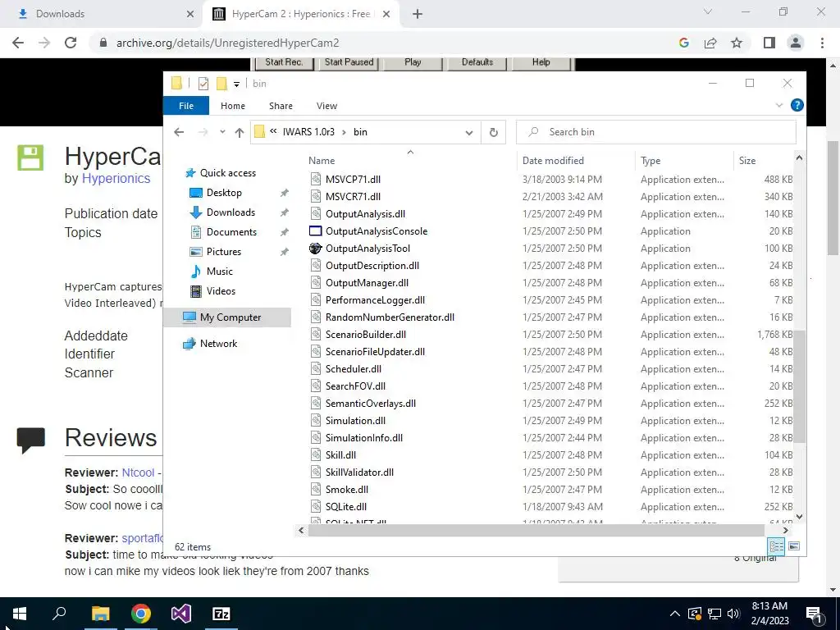The image size is (840, 630).
Task: Select Quick access in navigation pane
Action: pyautogui.click(x=228, y=173)
